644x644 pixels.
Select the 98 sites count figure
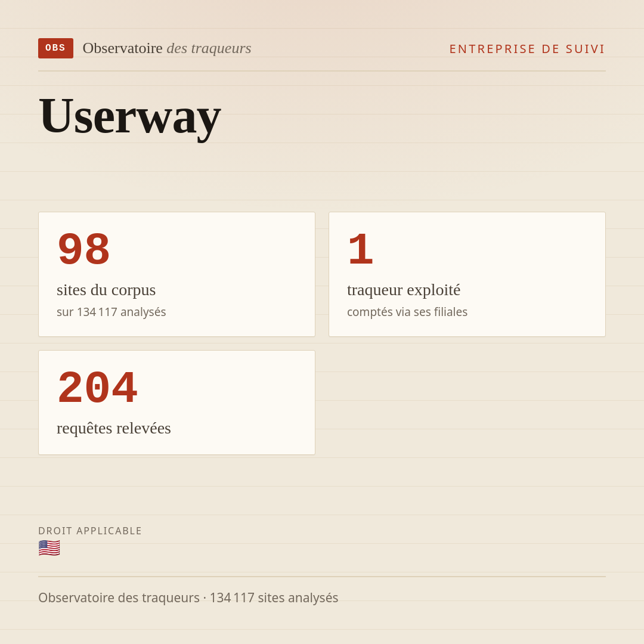84,250
